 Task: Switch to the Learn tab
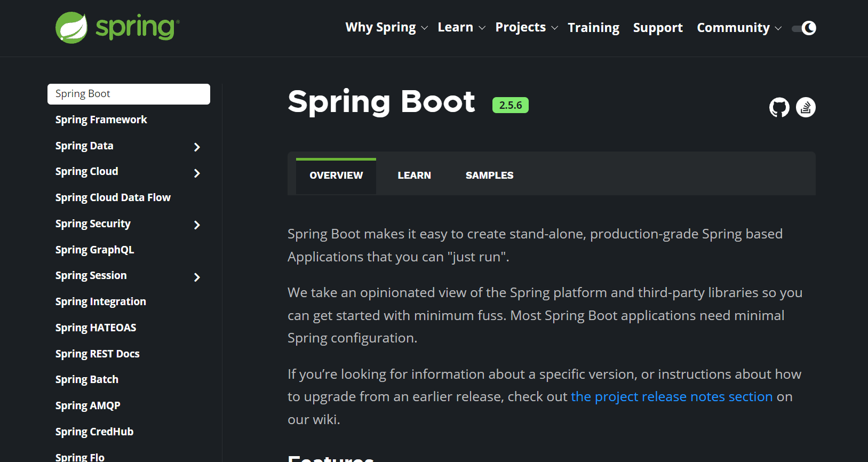(x=414, y=176)
